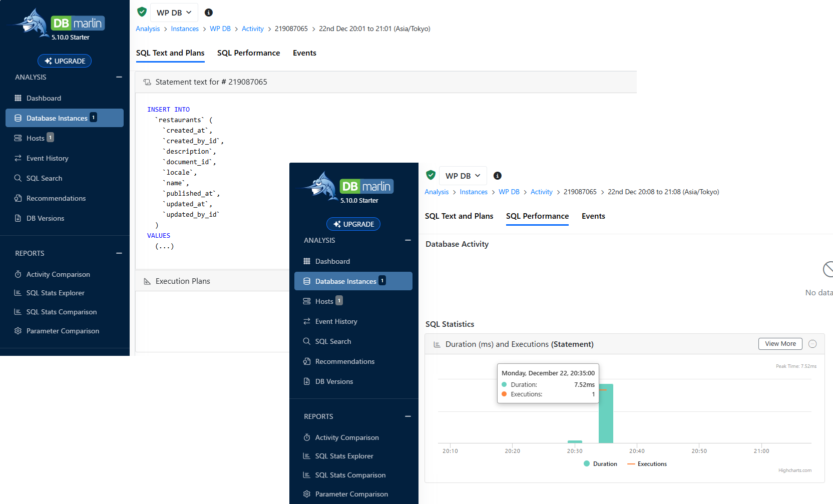This screenshot has width=833, height=504.
Task: Click the 'Database Activity' heading
Action: (x=457, y=244)
